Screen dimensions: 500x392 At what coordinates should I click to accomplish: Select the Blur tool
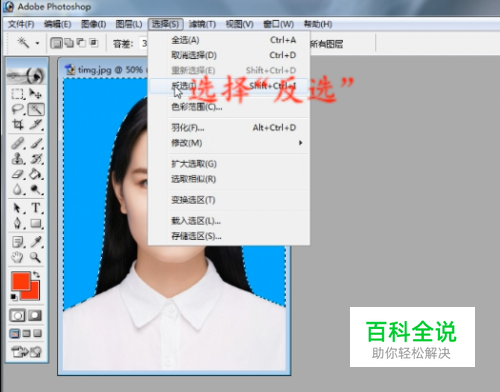[x=18, y=189]
